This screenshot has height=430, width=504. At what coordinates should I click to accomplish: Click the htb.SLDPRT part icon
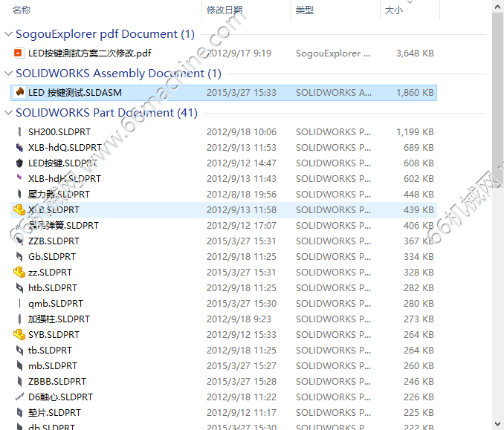tap(19, 287)
